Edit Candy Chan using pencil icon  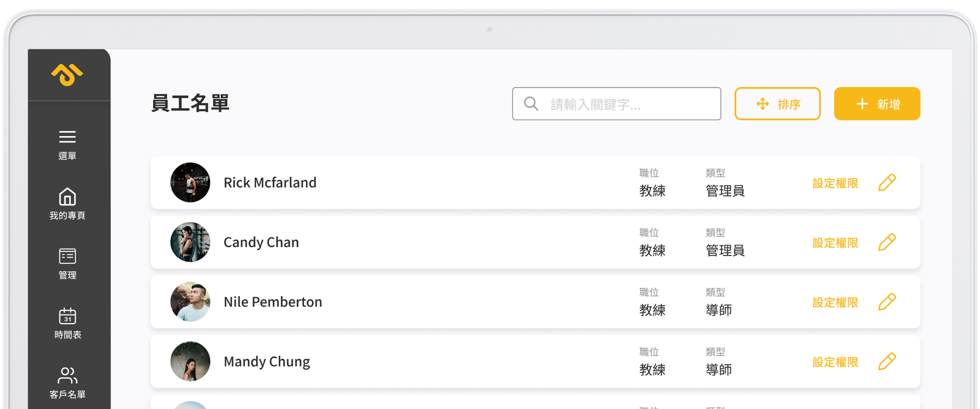(887, 242)
